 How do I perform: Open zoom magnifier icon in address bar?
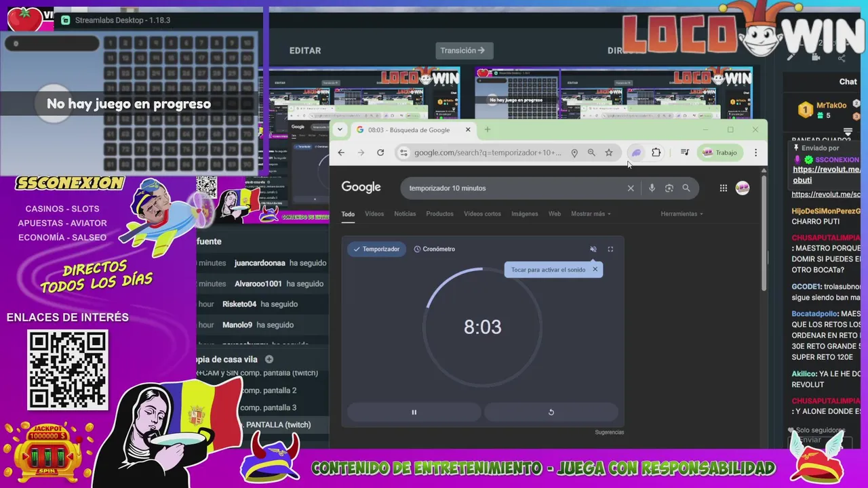pos(591,152)
